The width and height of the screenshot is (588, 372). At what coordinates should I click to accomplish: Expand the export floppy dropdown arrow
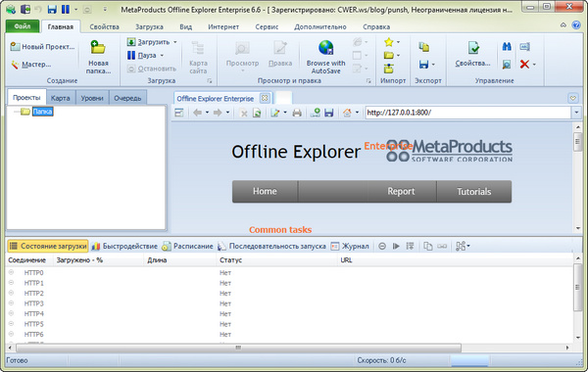[x=433, y=65]
